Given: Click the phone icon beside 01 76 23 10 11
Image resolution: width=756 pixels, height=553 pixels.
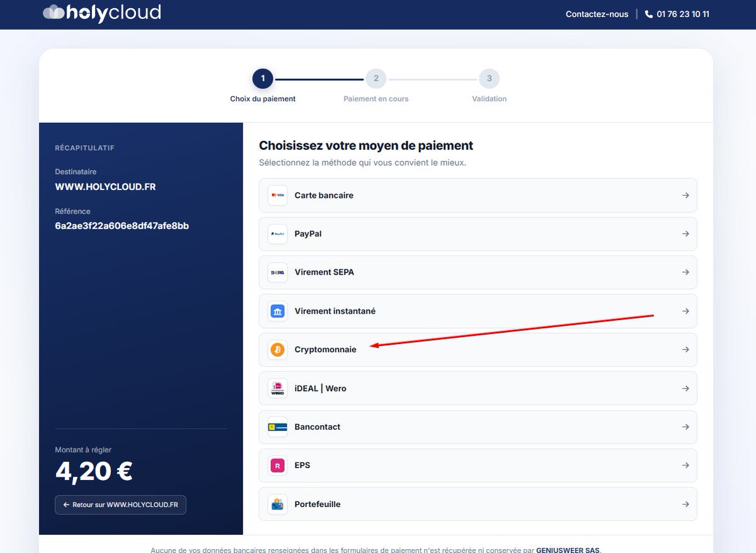Looking at the screenshot, I should 649,14.
